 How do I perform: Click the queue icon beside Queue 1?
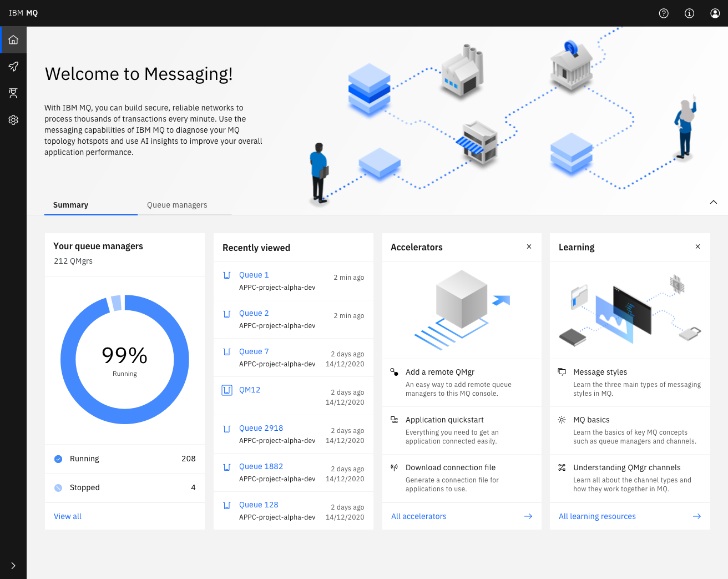tap(227, 275)
